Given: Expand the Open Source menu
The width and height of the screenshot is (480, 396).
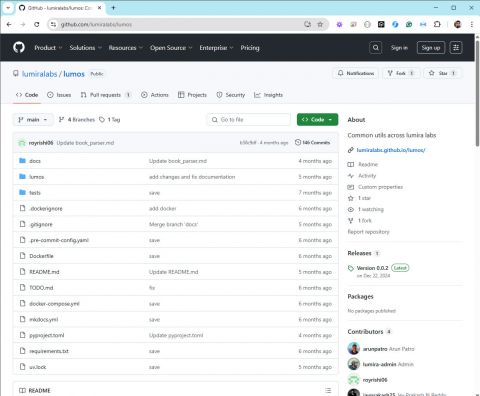Looking at the screenshot, I should click(171, 48).
